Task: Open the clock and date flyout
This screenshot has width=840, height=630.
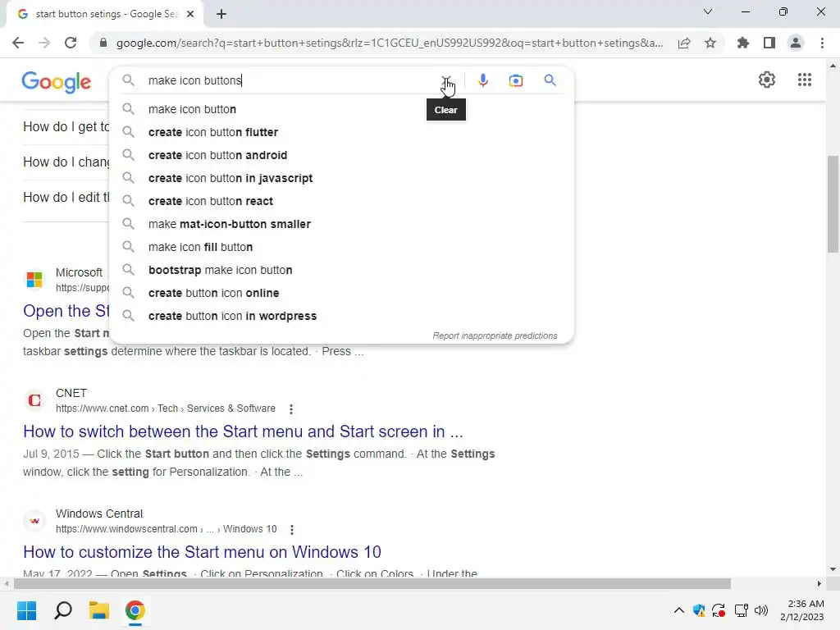Action: coord(801,610)
